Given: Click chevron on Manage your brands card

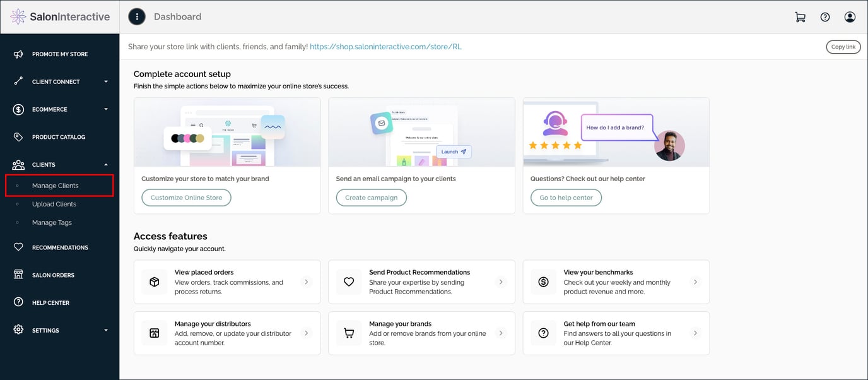Looking at the screenshot, I should [x=501, y=333].
